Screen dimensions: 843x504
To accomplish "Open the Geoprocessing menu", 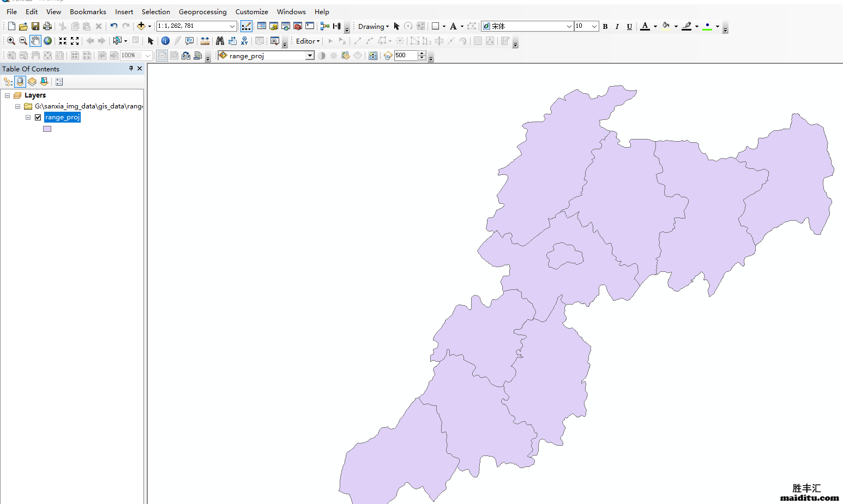I will (x=202, y=11).
